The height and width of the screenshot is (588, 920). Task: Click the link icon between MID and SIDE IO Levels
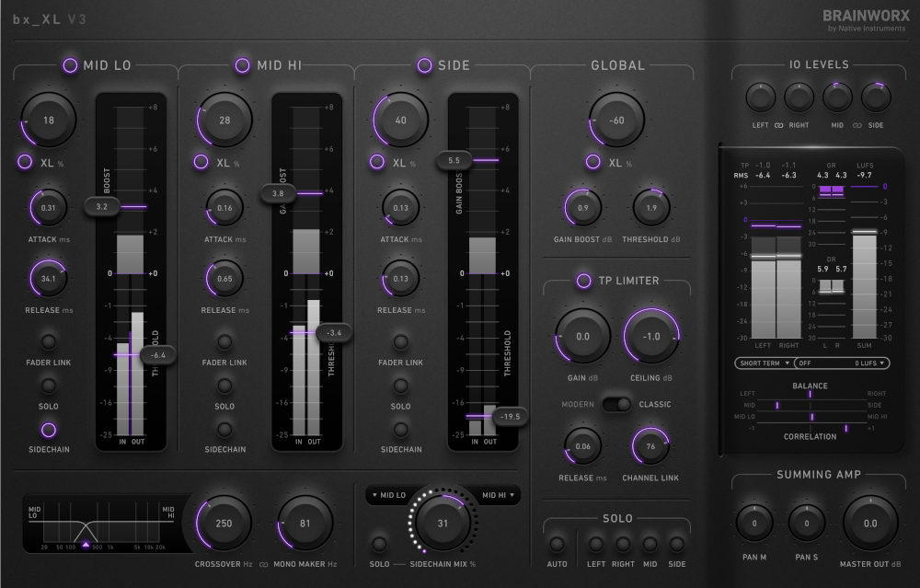(857, 126)
